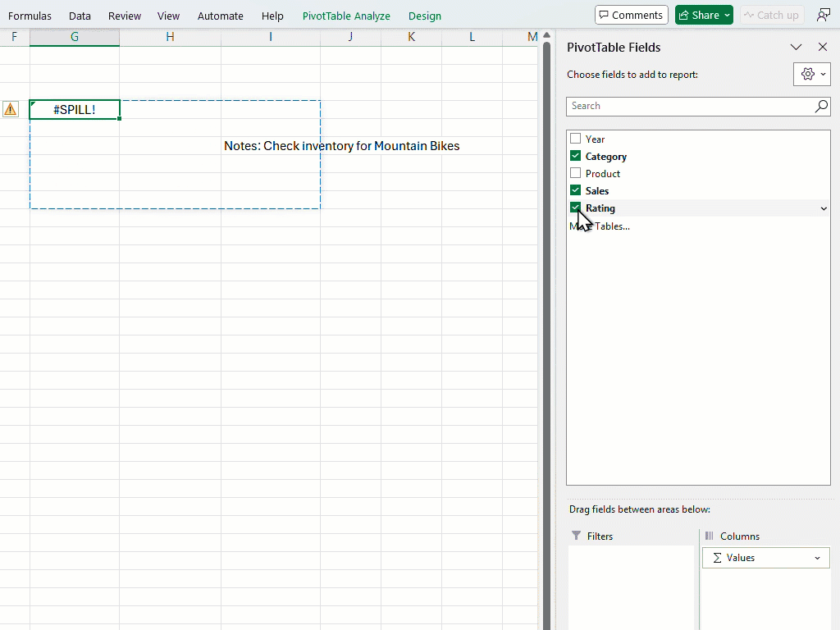Open the task pane options chevron
840x630 pixels.
(x=796, y=47)
